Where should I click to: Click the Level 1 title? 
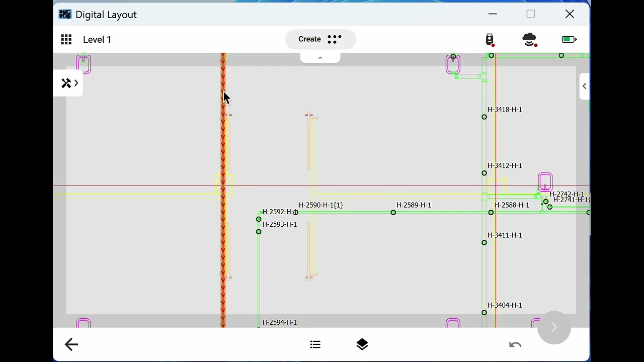[x=97, y=40]
